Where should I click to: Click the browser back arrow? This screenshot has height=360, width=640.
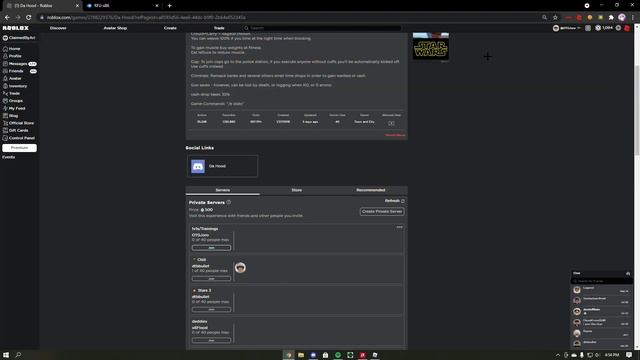[7, 18]
